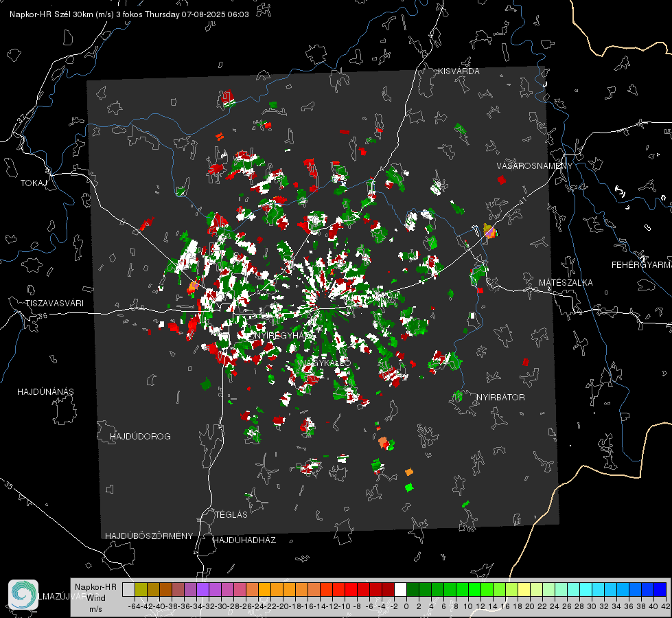Click the white legend swatch between -2 and 0
Viewport: 672px width, 618px height.
[x=400, y=589]
